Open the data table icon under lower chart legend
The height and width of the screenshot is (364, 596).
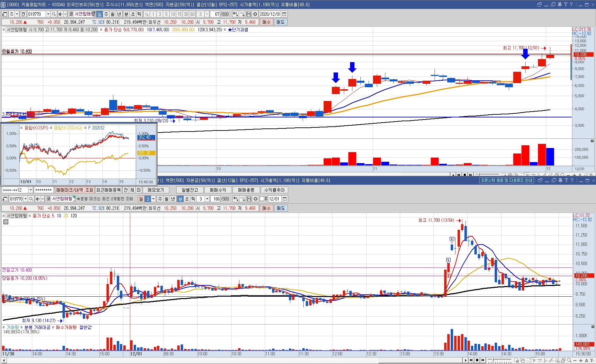[5, 222]
